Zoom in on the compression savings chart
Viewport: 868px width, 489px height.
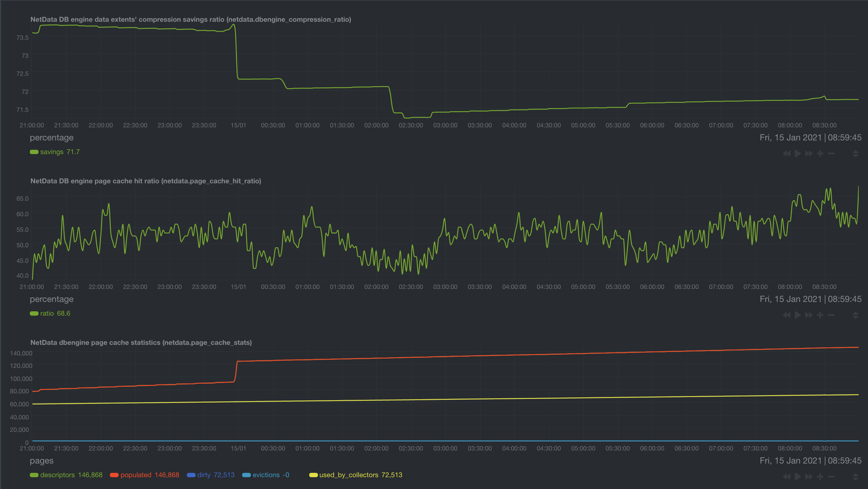[820, 153]
